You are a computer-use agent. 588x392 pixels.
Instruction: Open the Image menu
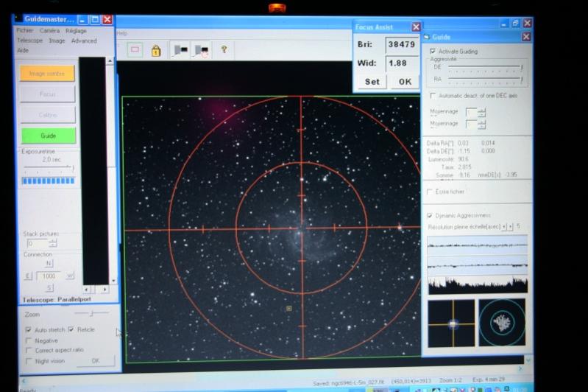coord(57,41)
